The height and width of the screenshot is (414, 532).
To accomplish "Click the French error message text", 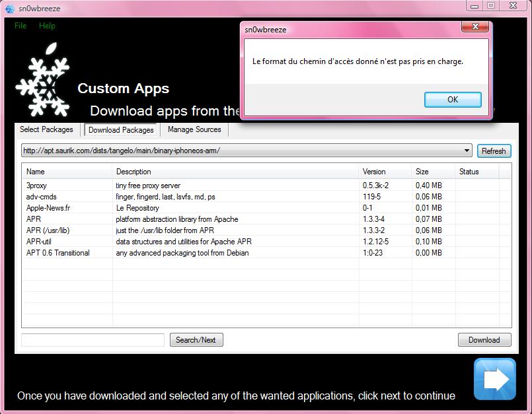I will (x=358, y=61).
